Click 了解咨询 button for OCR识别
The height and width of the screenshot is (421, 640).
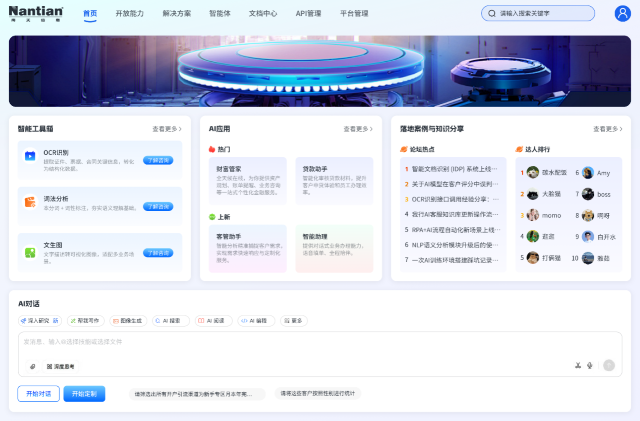pyautogui.click(x=158, y=159)
